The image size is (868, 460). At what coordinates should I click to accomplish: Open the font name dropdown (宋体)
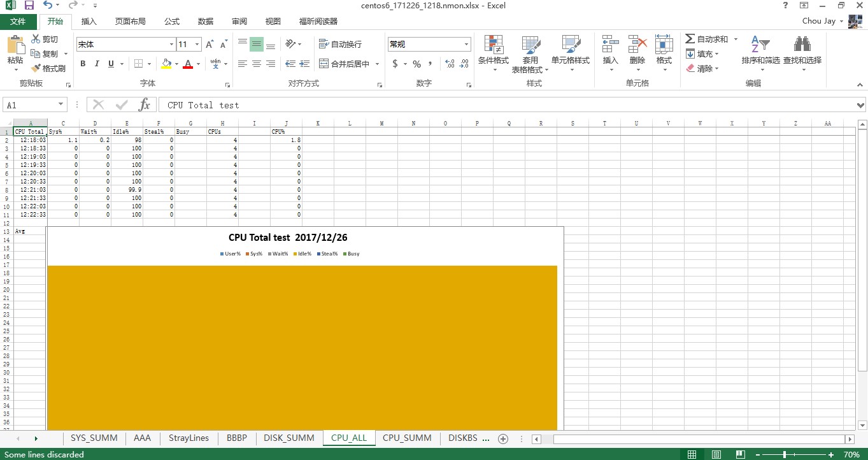[x=171, y=45]
